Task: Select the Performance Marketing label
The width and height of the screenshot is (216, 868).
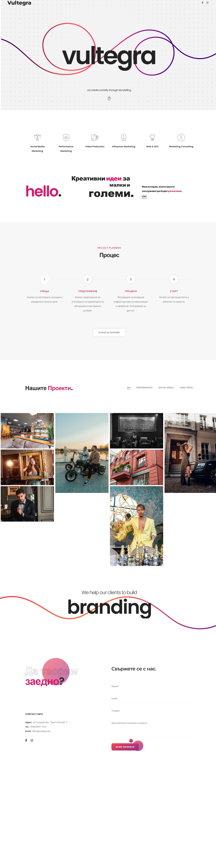Action: [x=66, y=149]
